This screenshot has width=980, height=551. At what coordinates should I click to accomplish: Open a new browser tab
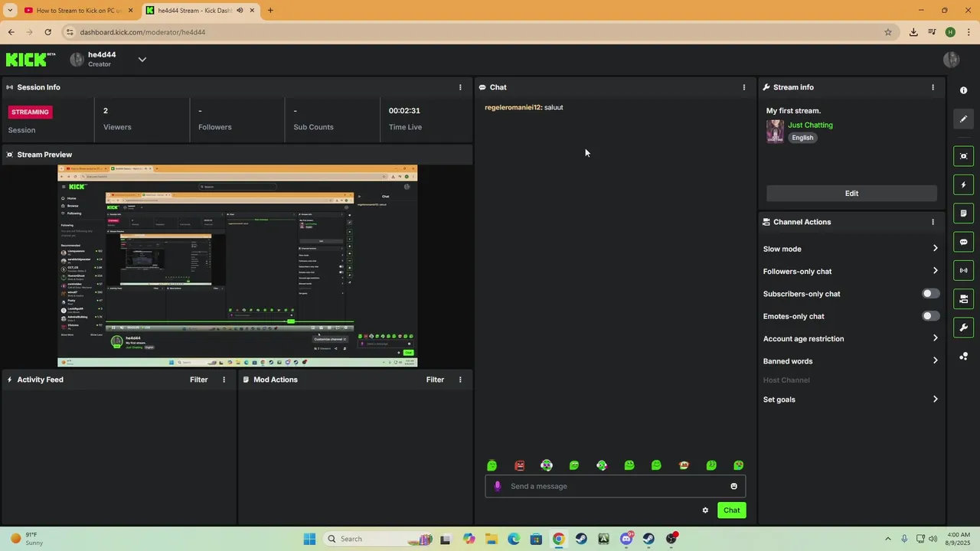click(x=270, y=11)
